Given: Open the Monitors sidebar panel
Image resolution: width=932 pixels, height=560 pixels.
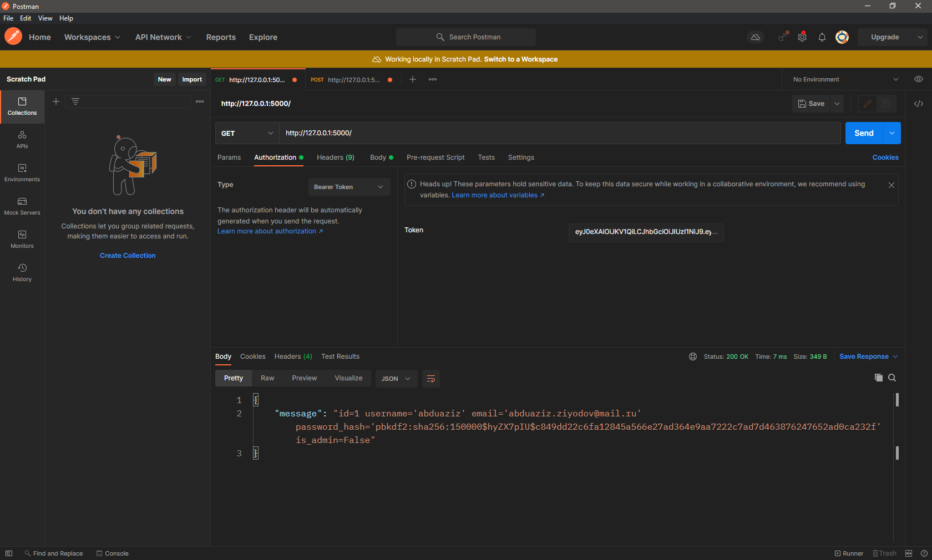Looking at the screenshot, I should click(22, 240).
